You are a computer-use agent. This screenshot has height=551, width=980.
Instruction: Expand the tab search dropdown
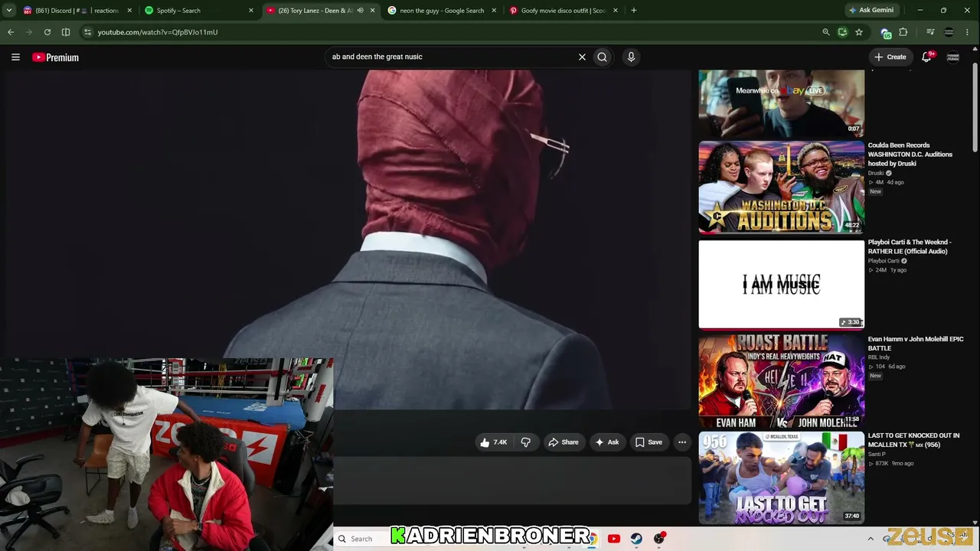tap(10, 11)
